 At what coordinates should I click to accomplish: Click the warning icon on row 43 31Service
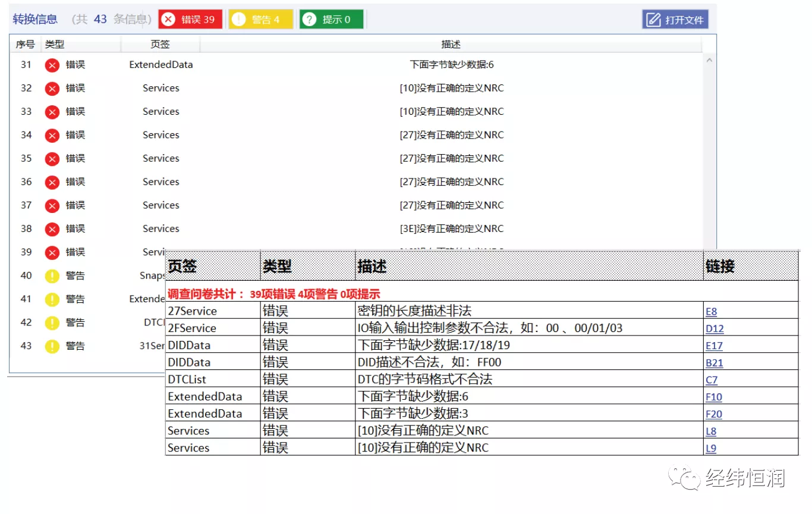52,346
